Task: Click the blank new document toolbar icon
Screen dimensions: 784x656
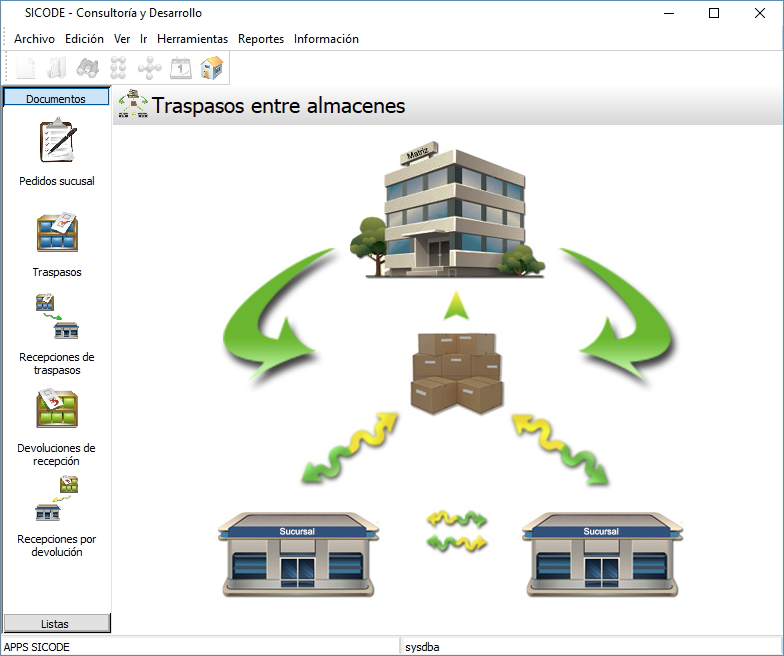Action: click(x=26, y=68)
